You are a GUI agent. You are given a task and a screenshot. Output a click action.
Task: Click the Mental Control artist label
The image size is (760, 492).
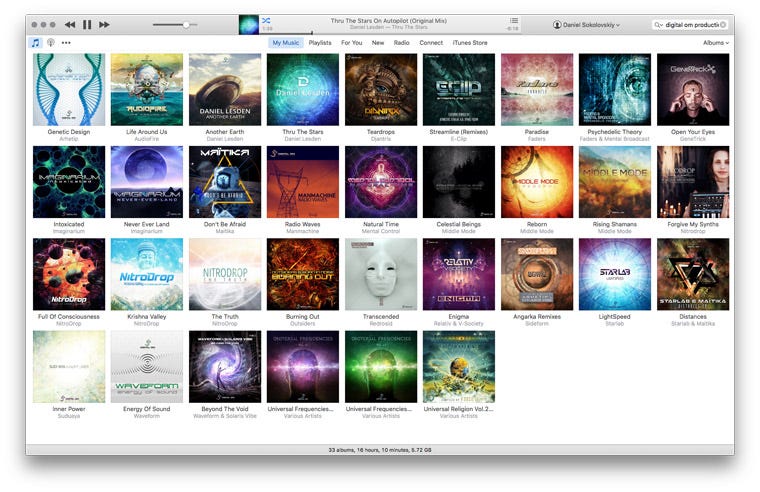pos(381,231)
